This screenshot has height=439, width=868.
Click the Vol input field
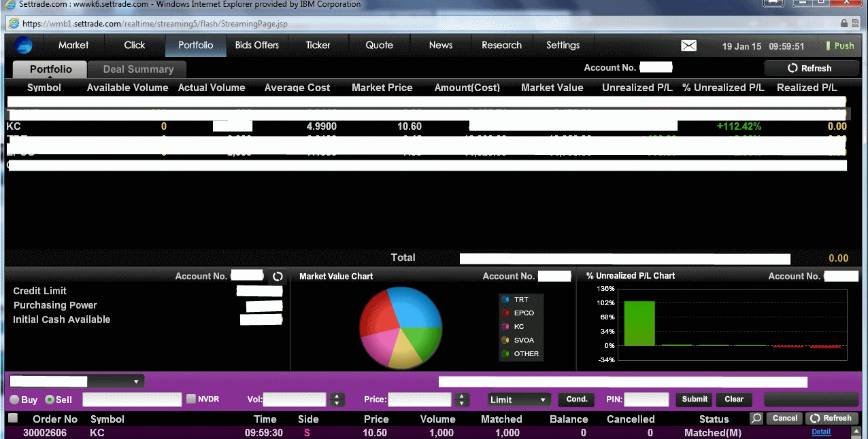296,400
